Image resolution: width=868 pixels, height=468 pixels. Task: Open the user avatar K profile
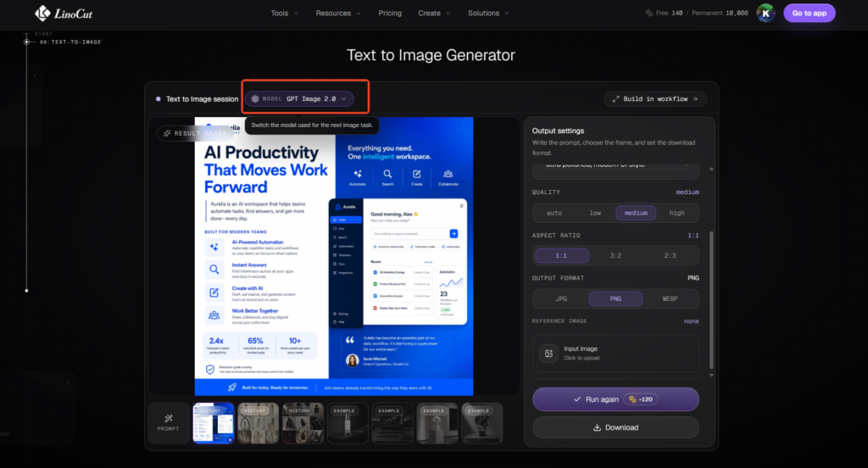pyautogui.click(x=765, y=14)
